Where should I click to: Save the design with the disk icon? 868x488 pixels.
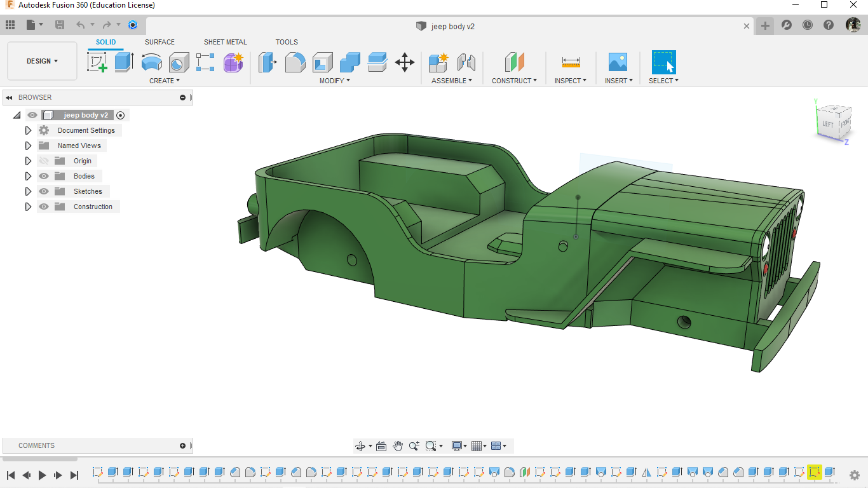(x=60, y=25)
